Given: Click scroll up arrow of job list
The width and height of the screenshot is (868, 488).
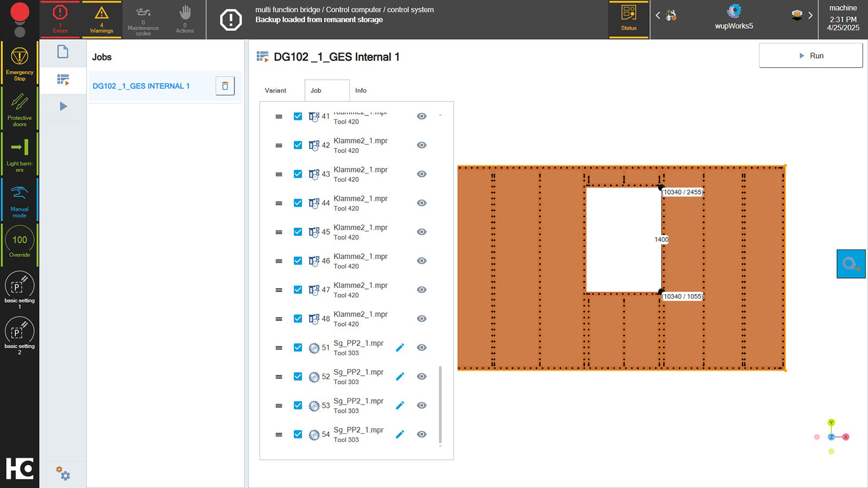Looking at the screenshot, I should [x=440, y=115].
